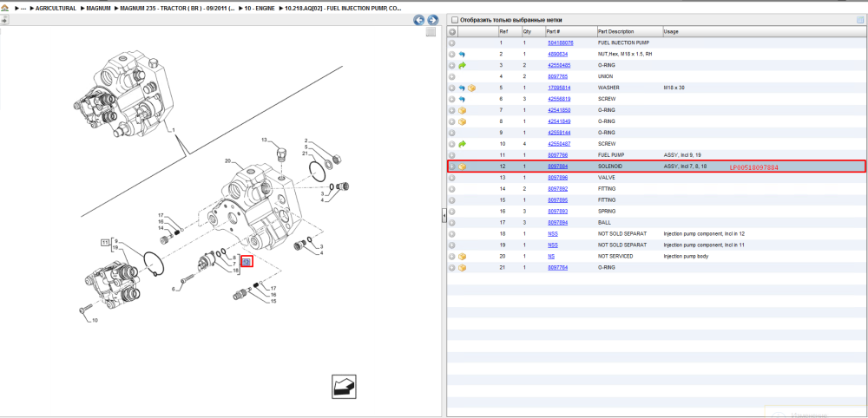The width and height of the screenshot is (868, 418).
Task: Open the 10.218.AQ[02] FUEL INJECTION PUMP breadcrumb
Action: 344,10
